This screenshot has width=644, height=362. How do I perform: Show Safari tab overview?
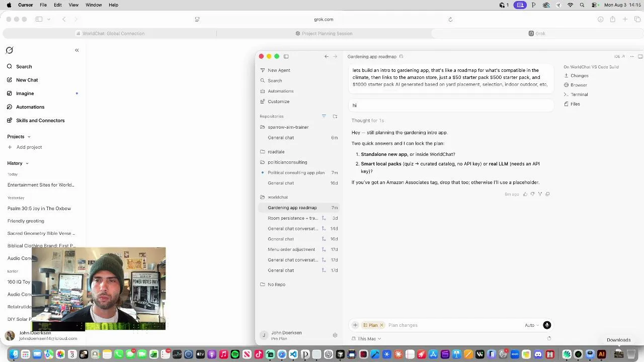[637, 20]
